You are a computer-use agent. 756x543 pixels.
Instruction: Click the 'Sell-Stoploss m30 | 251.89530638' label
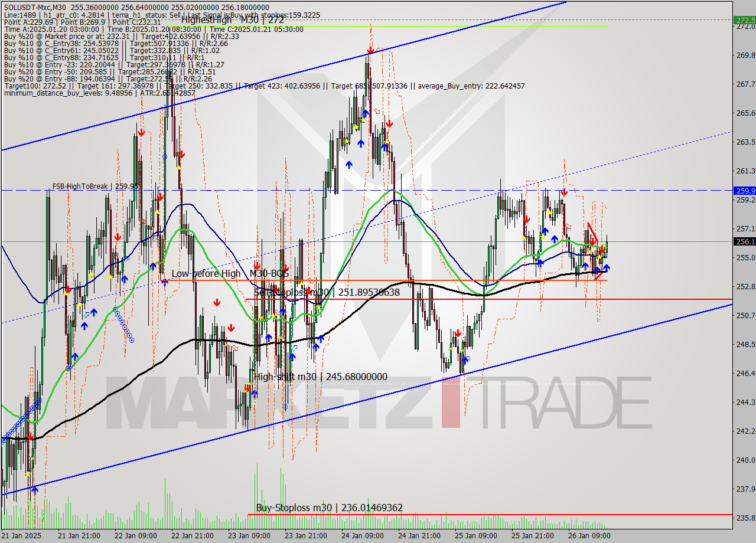[327, 292]
